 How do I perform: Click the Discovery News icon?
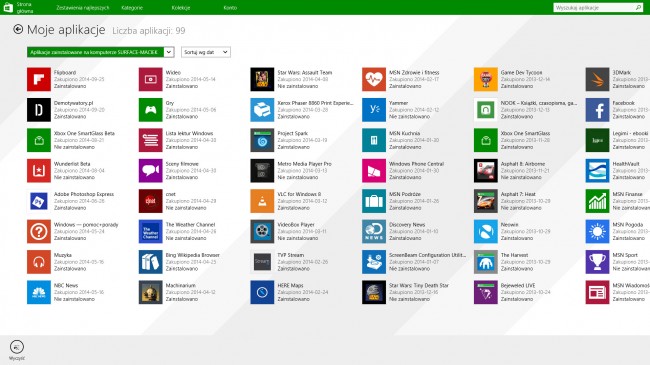pyautogui.click(x=374, y=231)
